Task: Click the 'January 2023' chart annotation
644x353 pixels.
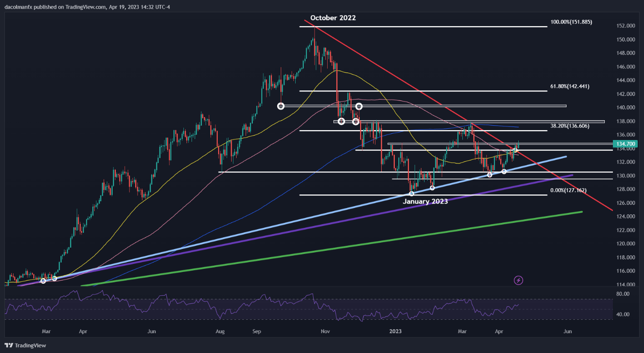Action: point(425,201)
